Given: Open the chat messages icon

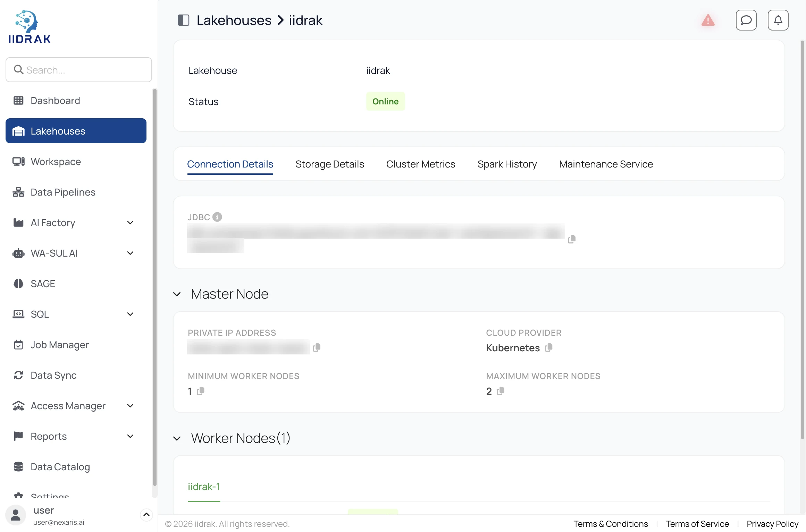Looking at the screenshot, I should coord(746,20).
